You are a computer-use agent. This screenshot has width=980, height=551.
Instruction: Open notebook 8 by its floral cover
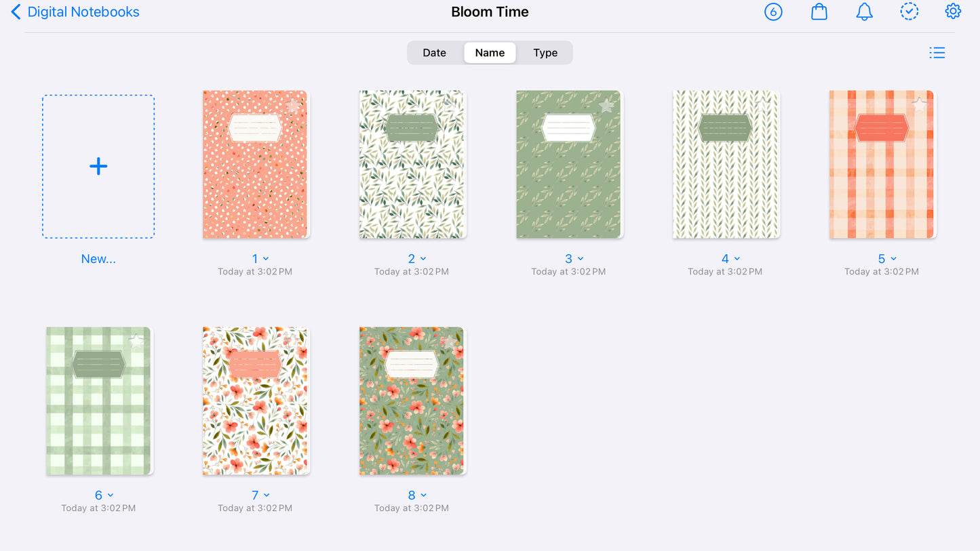[x=411, y=401]
